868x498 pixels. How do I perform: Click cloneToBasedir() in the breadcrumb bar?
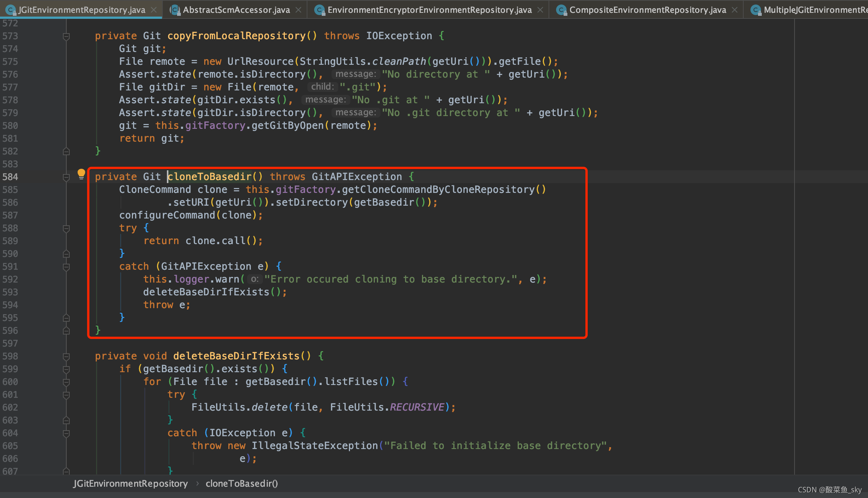pyautogui.click(x=241, y=483)
